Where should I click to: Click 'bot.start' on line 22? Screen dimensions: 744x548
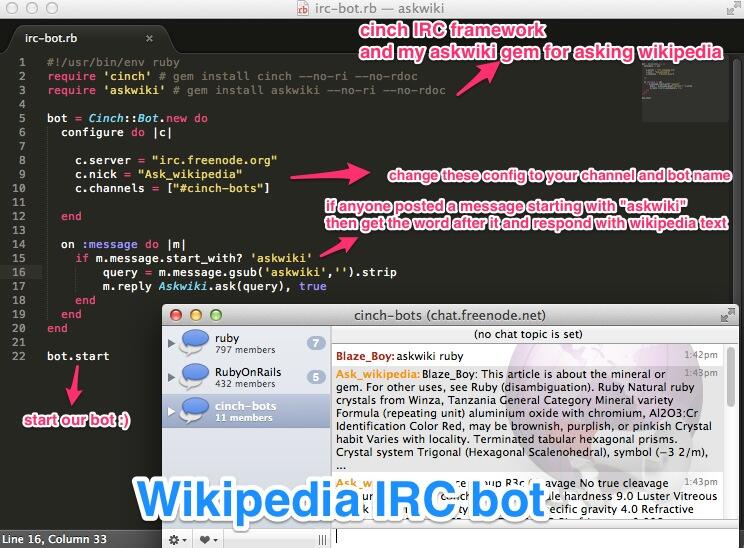pyautogui.click(x=78, y=356)
